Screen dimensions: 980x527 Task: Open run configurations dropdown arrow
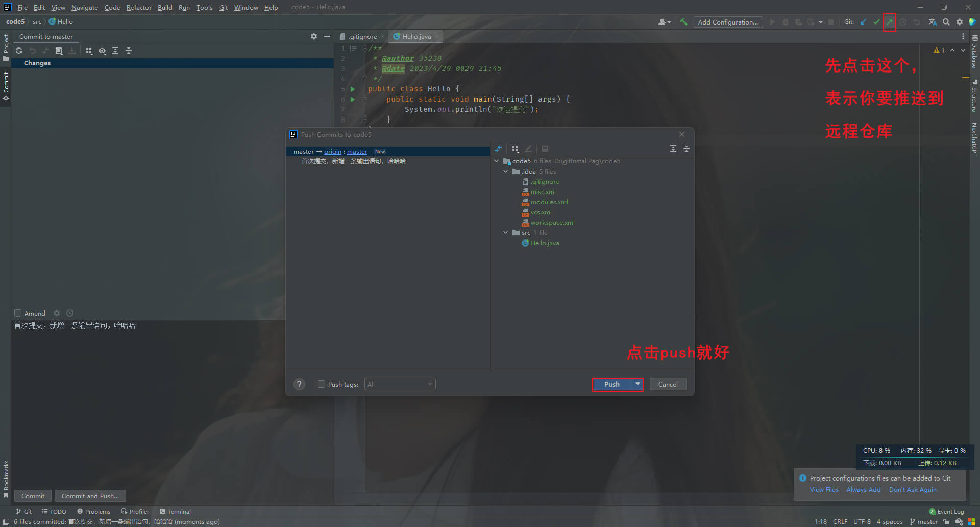(821, 22)
